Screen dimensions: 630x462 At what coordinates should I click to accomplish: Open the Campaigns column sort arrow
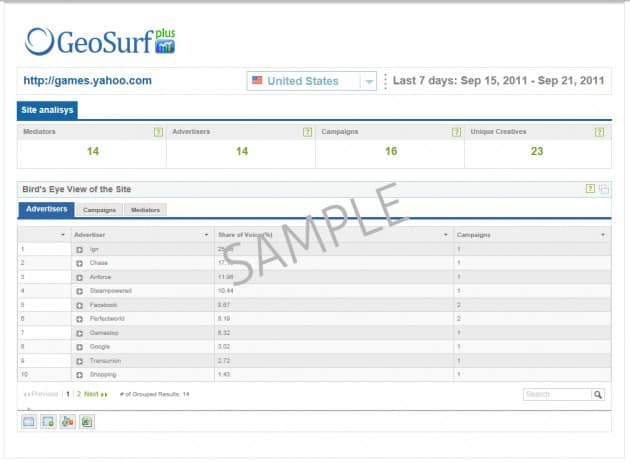click(x=603, y=235)
